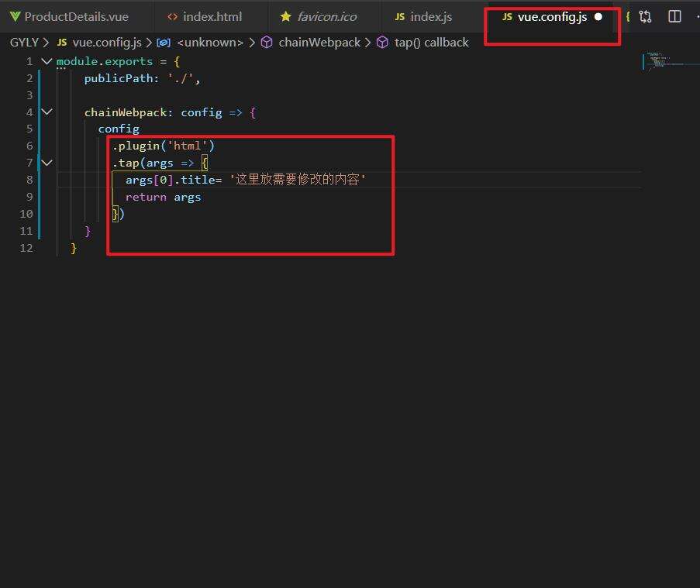Viewport: 700px width, 588px height.
Task: Click the chainWebpack breadcrumb item
Action: click(319, 43)
